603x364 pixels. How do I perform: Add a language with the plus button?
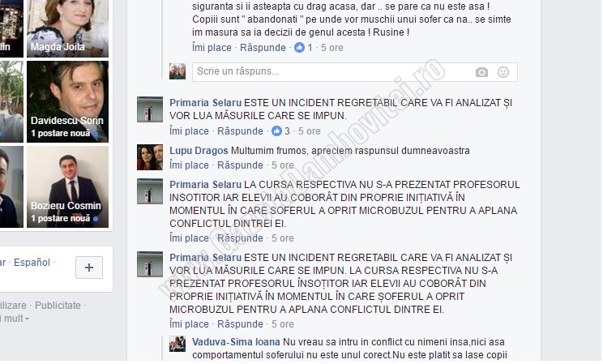(x=89, y=268)
